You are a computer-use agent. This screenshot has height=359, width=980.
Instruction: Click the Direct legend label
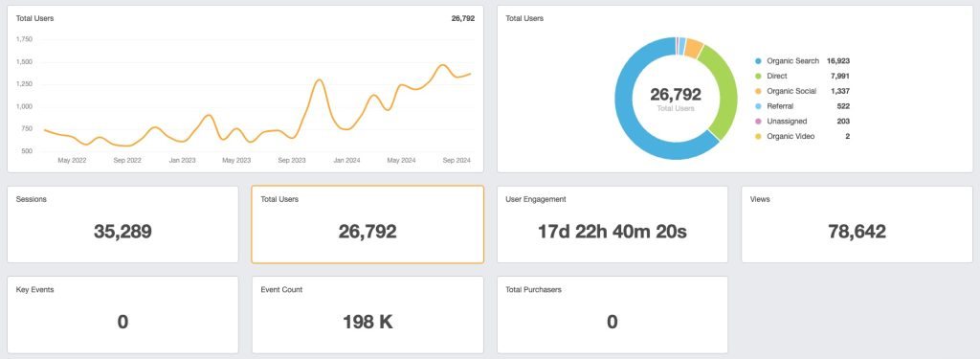[777, 77]
